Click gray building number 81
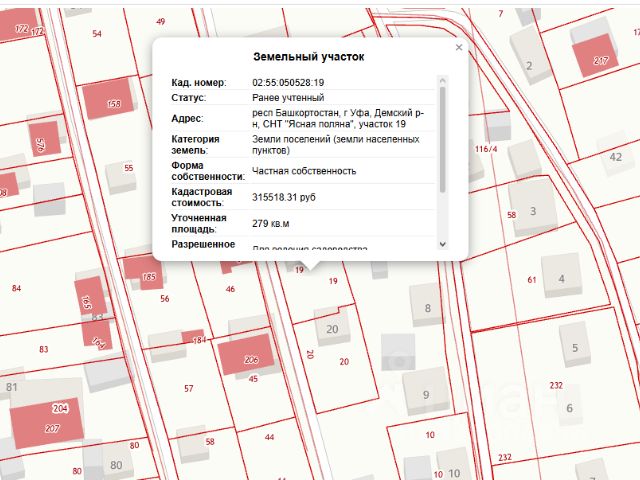640x480 pixels. [12, 387]
